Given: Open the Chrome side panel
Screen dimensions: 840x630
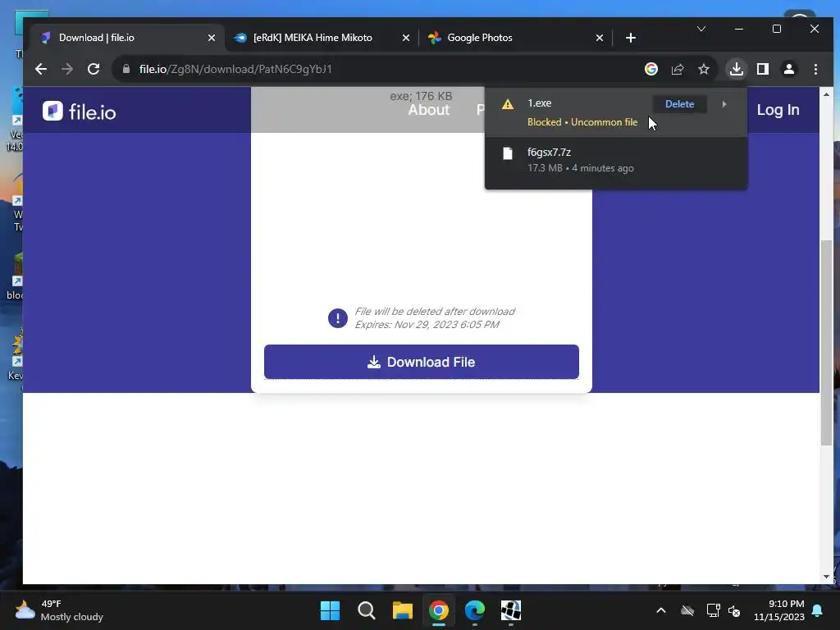Looking at the screenshot, I should point(763,69).
